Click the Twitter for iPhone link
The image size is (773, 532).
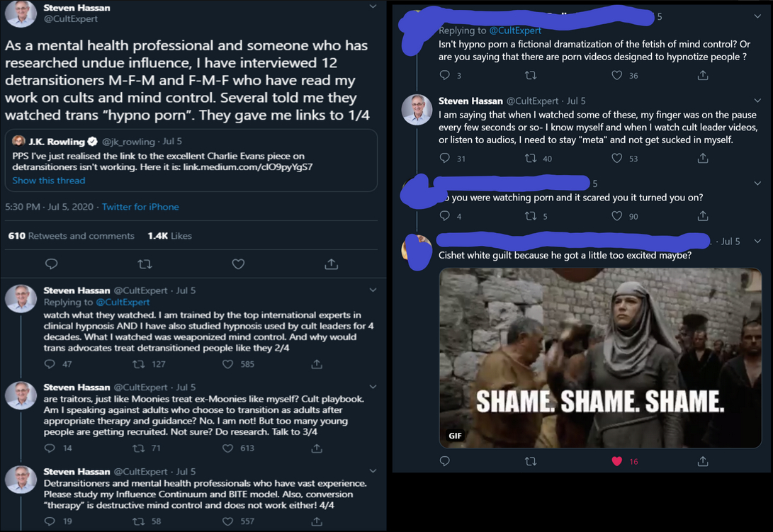[140, 207]
